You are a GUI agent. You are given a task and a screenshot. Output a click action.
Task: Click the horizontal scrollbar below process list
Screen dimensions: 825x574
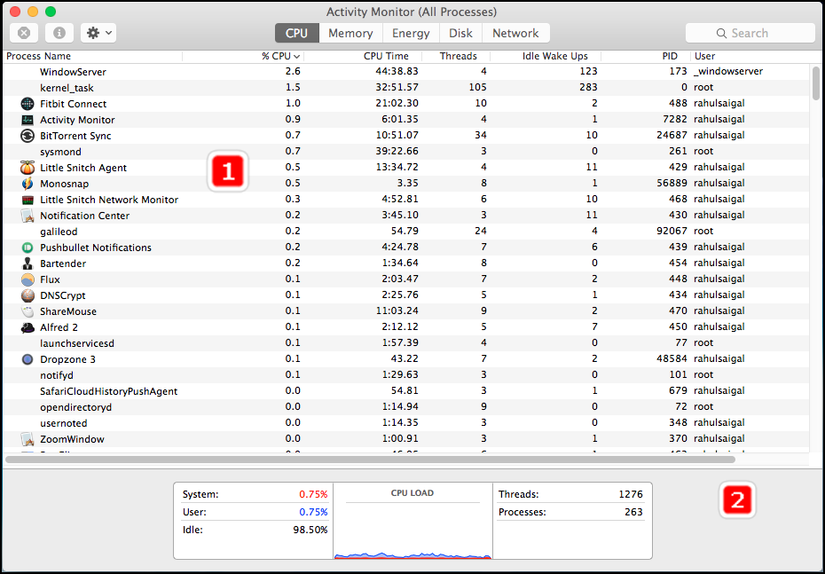[x=370, y=460]
